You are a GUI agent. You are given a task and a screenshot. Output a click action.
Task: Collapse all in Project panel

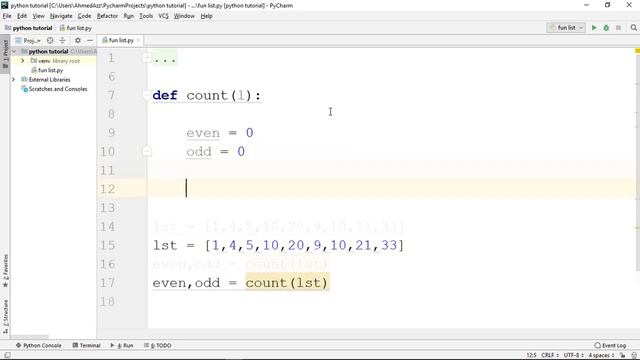pyautogui.click(x=62, y=40)
